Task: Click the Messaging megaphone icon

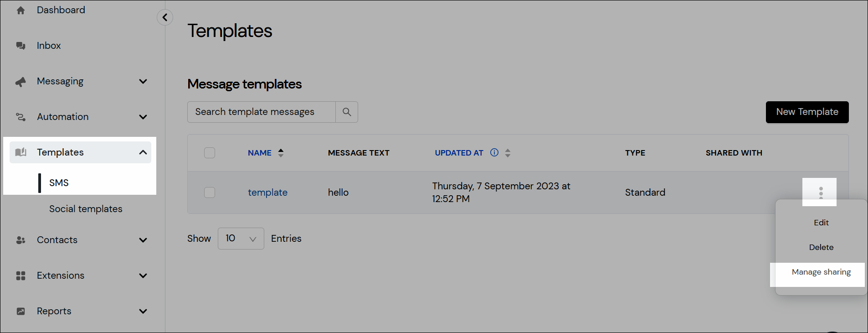Action: [x=21, y=82]
